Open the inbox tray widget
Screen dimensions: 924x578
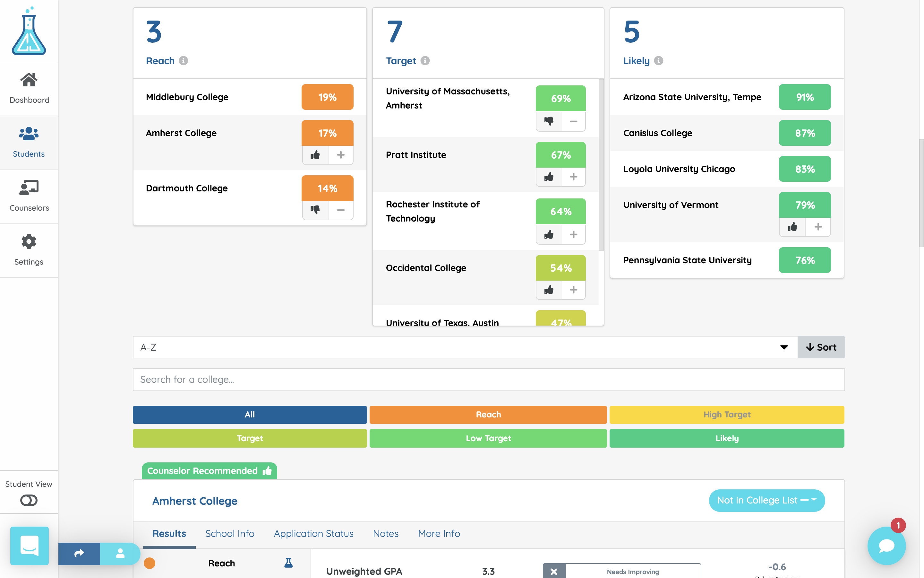coord(30,546)
